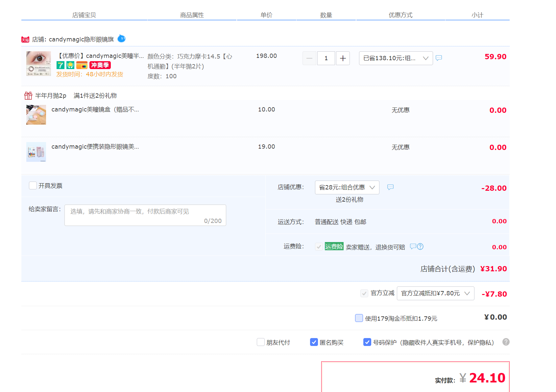Click the official discount amount -¥7.80

[x=494, y=294]
